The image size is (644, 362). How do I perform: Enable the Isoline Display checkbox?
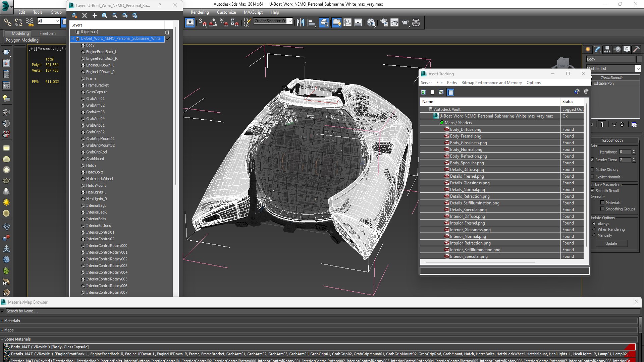point(592,170)
